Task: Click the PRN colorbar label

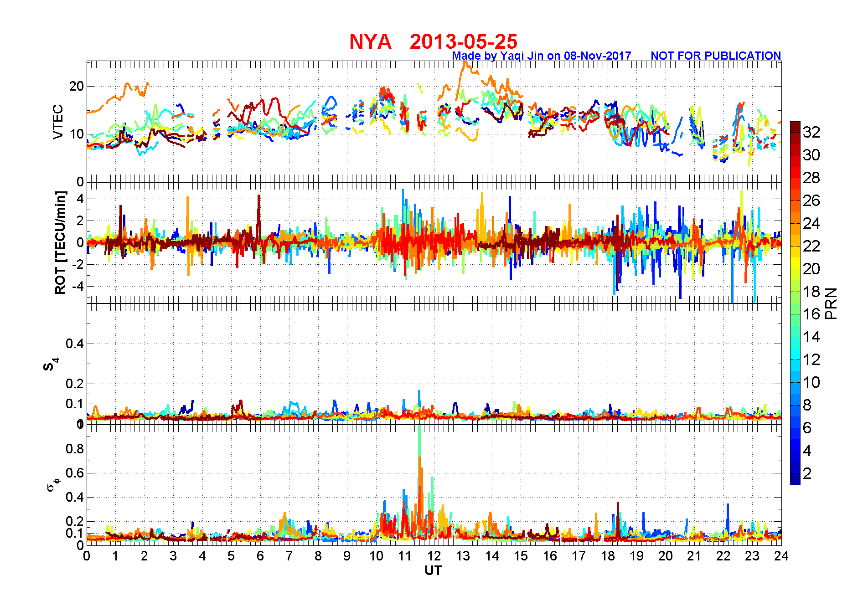Action: pos(831,303)
